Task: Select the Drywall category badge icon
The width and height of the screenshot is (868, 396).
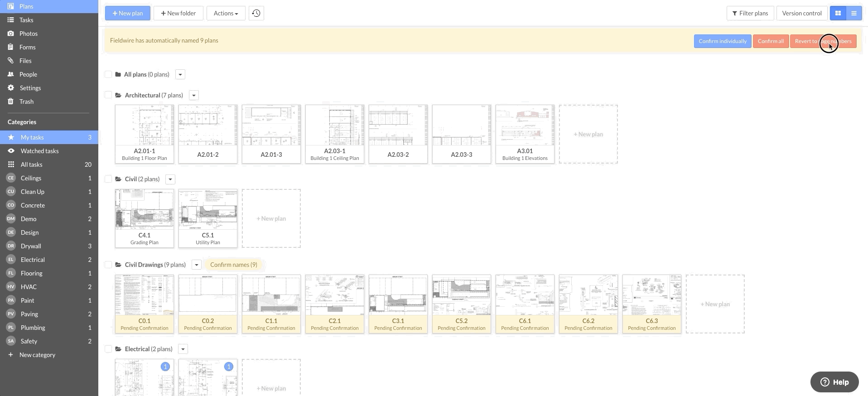Action: [11, 246]
